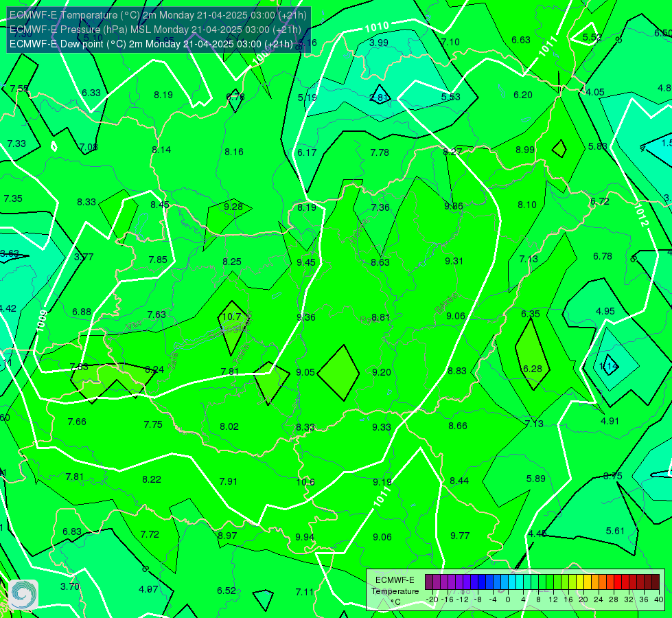The width and height of the screenshot is (672, 618).
Task: Click the 6.63 temperature value
Action: (521, 40)
